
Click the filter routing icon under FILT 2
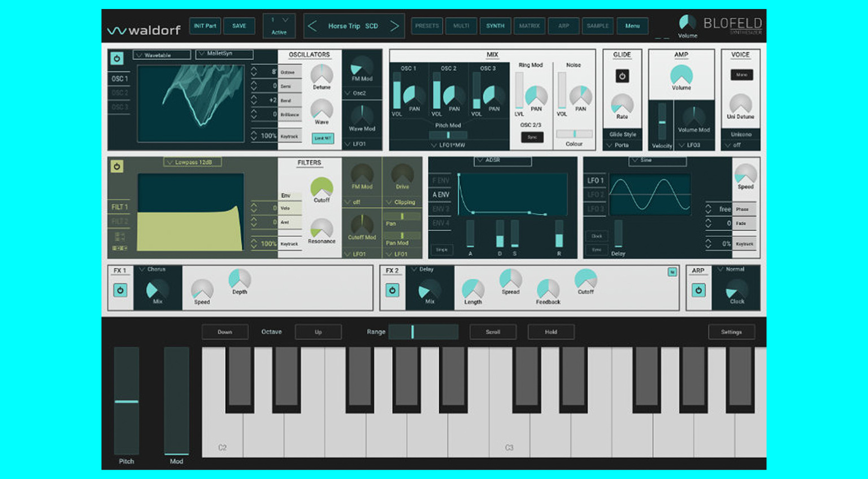(120, 237)
